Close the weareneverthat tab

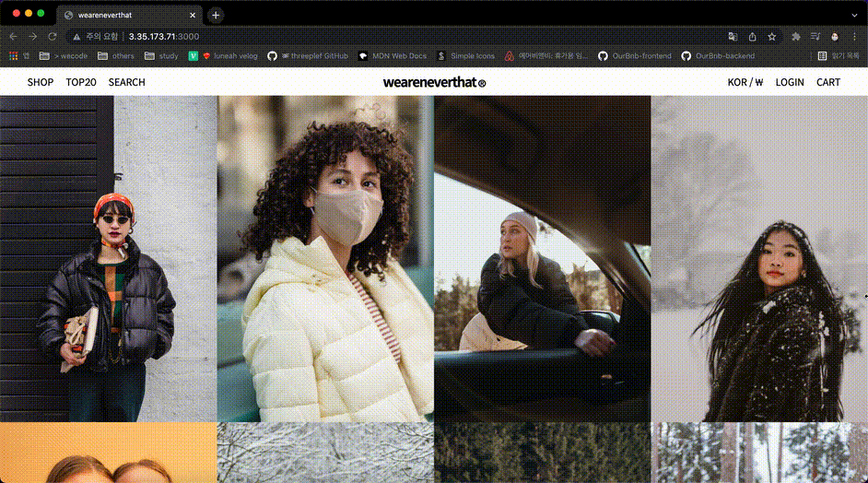coord(193,15)
